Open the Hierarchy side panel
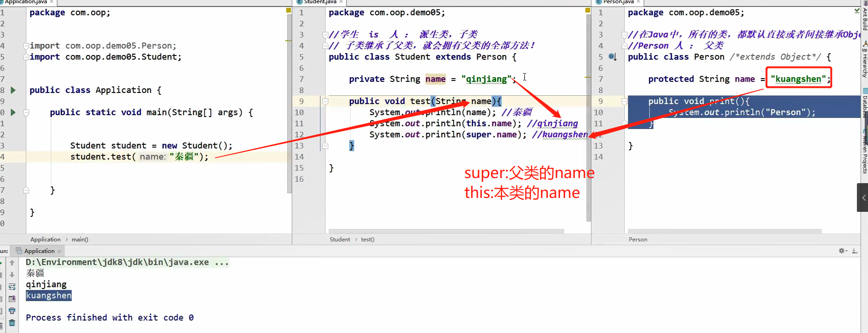868x333 pixels. tap(864, 60)
